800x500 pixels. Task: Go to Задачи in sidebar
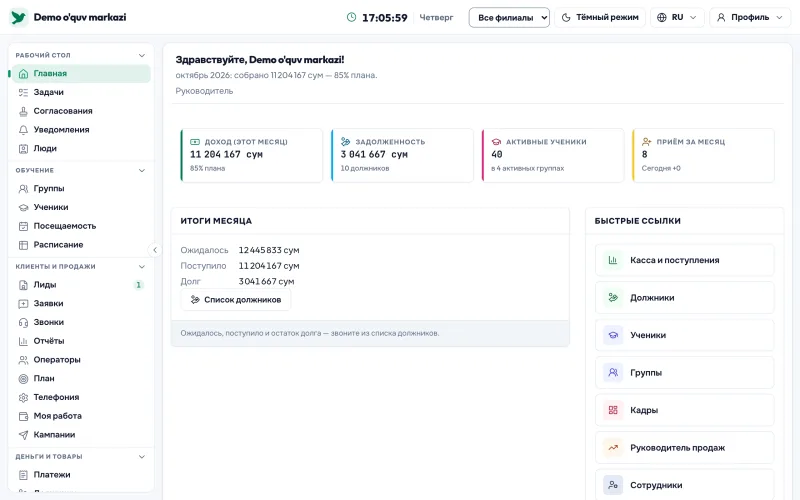81,92
